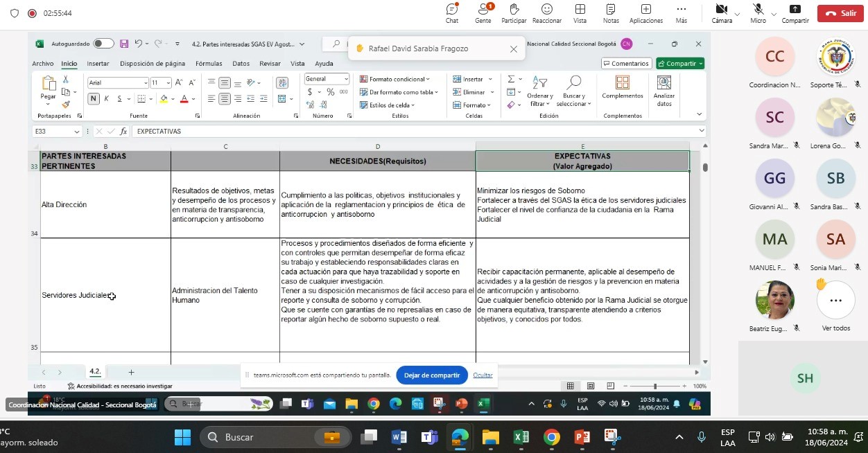The height and width of the screenshot is (453, 868).
Task: Open Formato condicional menu
Action: [394, 79]
